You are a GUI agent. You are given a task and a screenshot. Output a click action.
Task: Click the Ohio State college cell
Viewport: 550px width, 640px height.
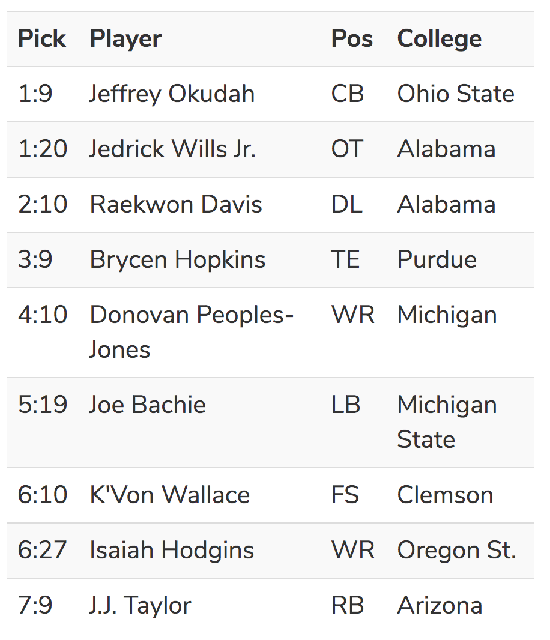[456, 94]
